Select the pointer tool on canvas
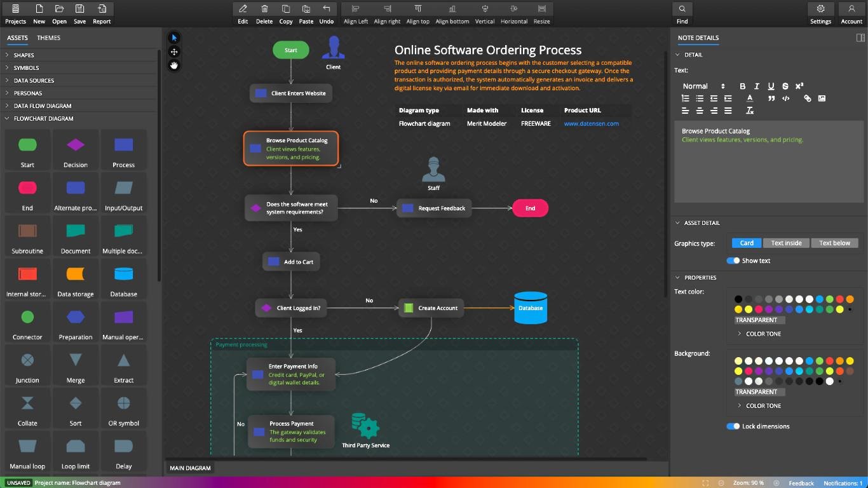Image resolution: width=868 pixels, height=488 pixels. point(174,38)
